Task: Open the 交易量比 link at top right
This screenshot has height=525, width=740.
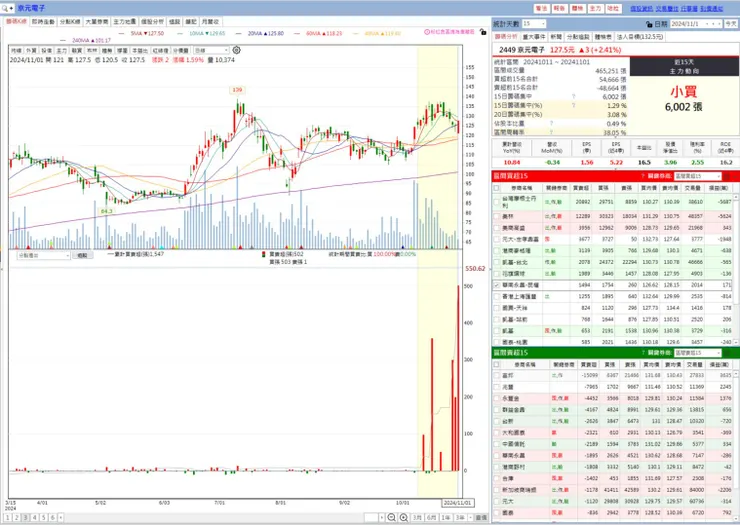Action: (x=666, y=8)
